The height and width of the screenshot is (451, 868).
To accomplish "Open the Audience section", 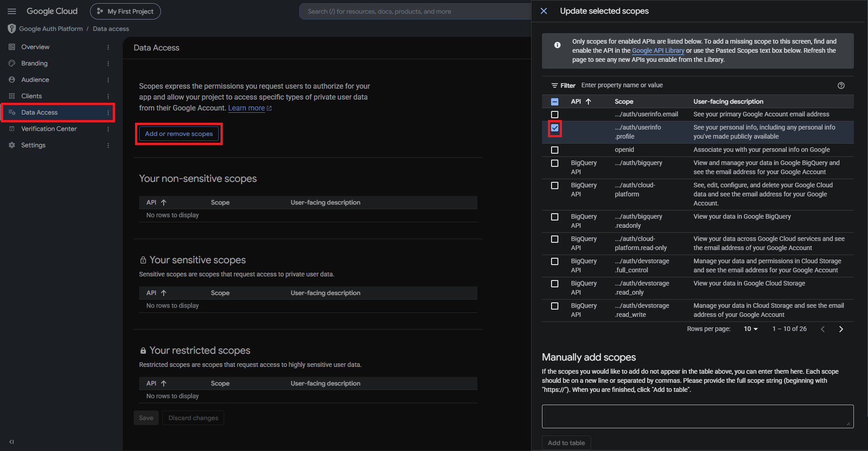I will (35, 80).
